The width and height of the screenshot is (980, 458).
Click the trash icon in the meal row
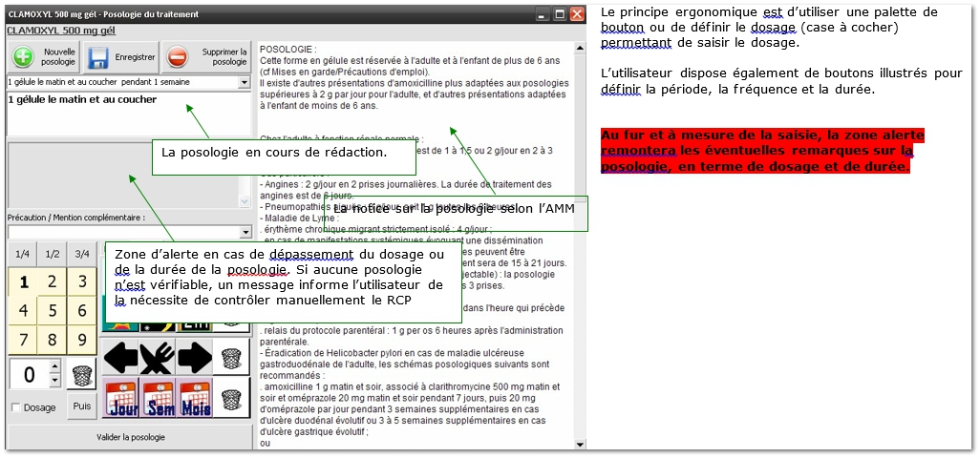231,358
